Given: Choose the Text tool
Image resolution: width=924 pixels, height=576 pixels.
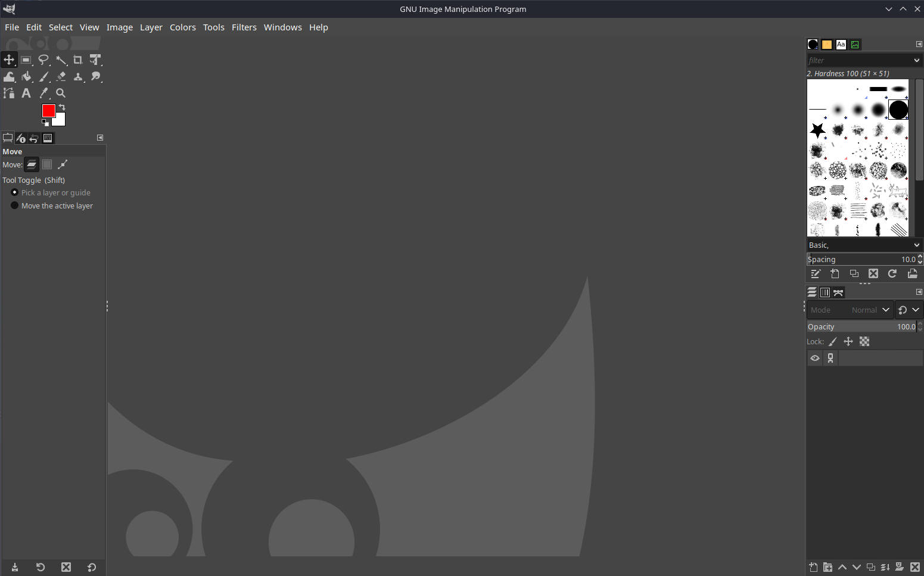Looking at the screenshot, I should click(26, 93).
